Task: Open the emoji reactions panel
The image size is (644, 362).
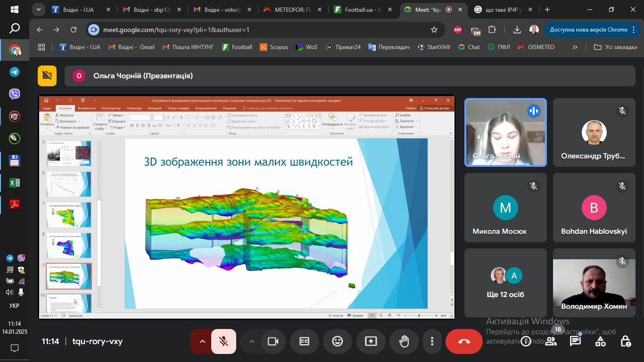Action: coord(337,341)
